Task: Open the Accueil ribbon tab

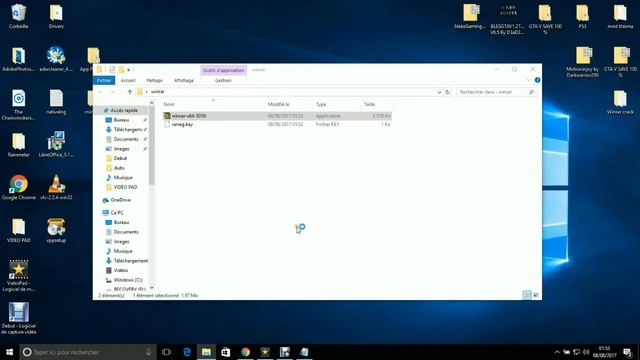Action: coord(128,80)
